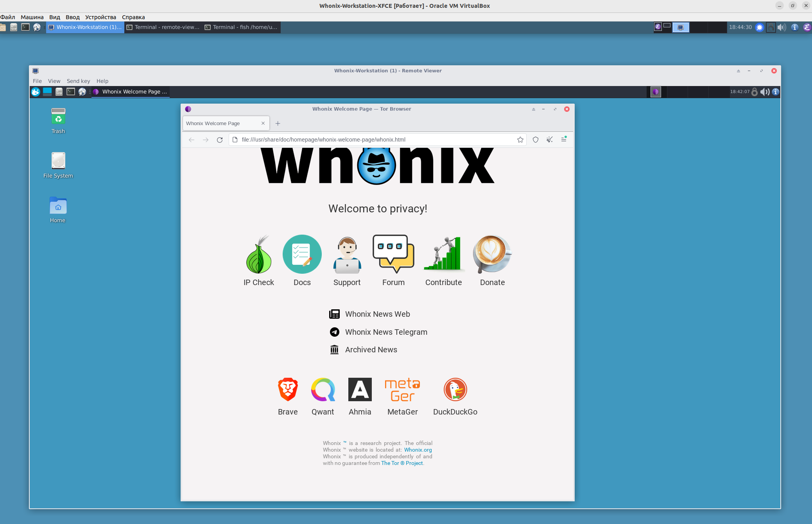This screenshot has width=812, height=524.
Task: Open the Tor Browser hamburger menu
Action: pos(564,140)
